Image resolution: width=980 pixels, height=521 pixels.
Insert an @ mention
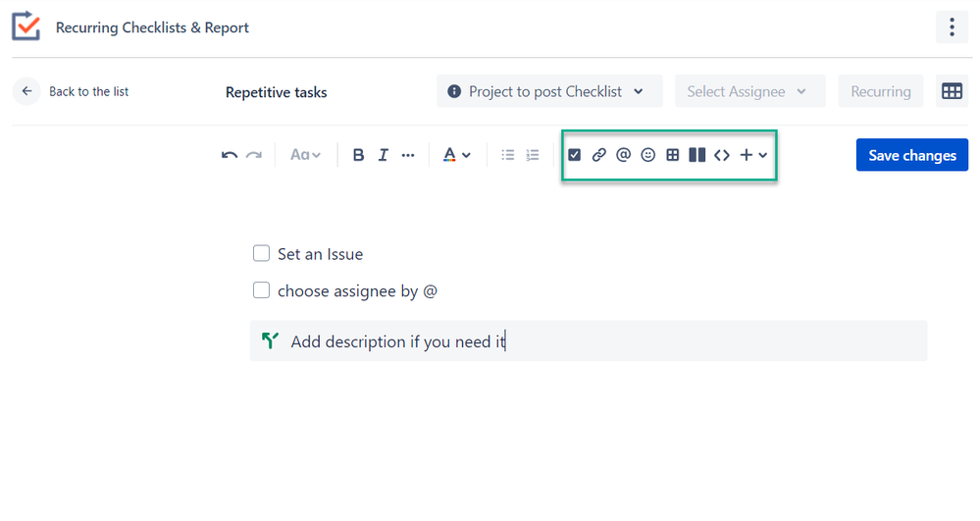coord(623,155)
